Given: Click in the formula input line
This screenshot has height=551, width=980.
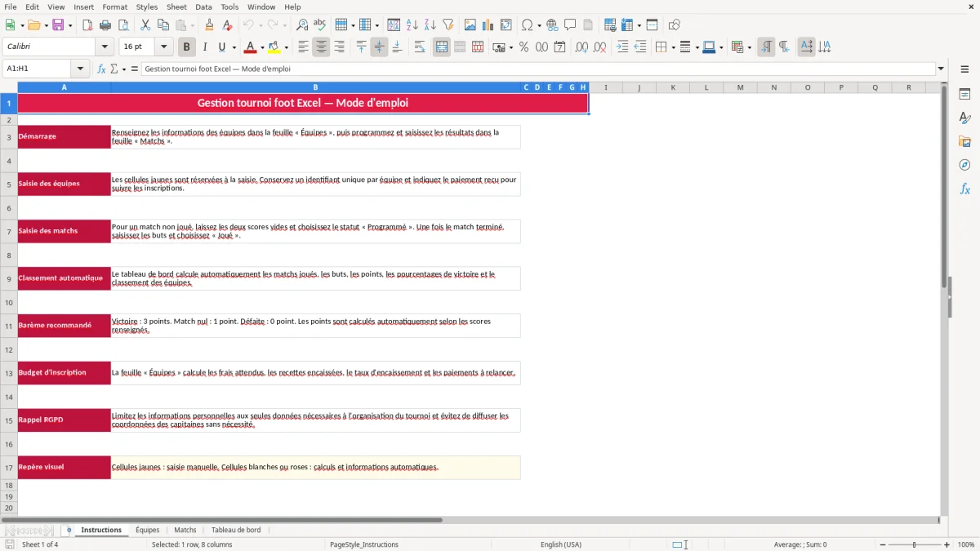Looking at the screenshot, I should coord(537,69).
